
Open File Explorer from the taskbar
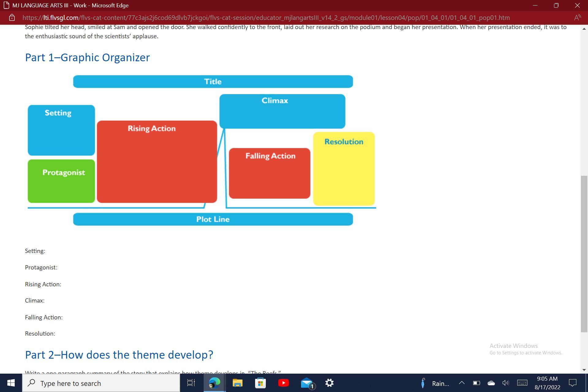pyautogui.click(x=237, y=383)
